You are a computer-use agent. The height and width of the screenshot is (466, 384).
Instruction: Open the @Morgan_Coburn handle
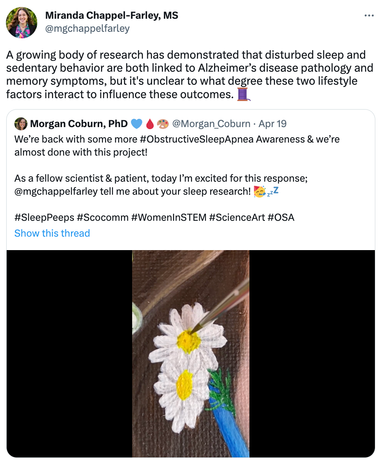[211, 124]
